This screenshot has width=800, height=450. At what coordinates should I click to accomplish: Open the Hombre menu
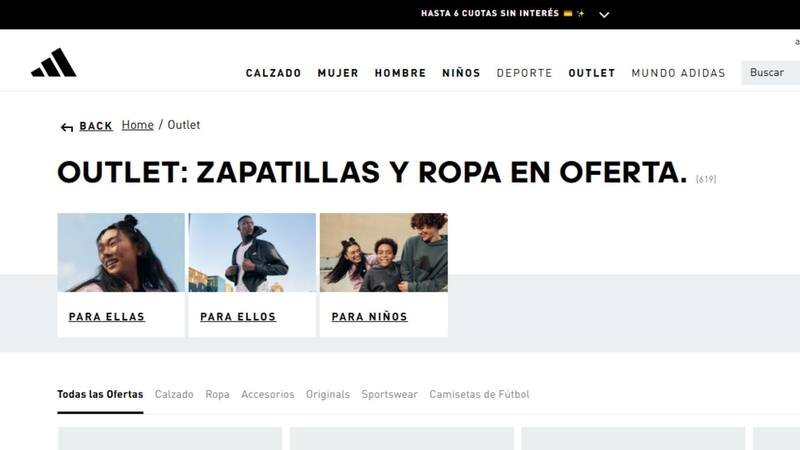(400, 73)
